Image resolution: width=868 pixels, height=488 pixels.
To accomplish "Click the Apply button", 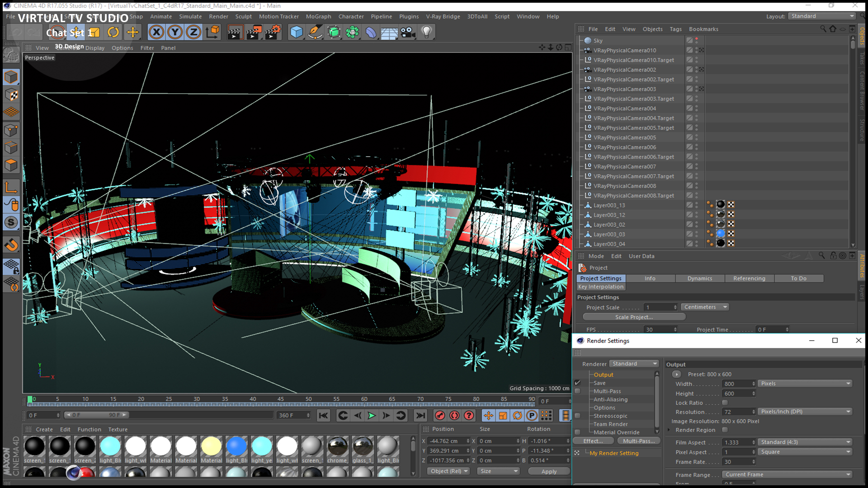I will pos(549,471).
